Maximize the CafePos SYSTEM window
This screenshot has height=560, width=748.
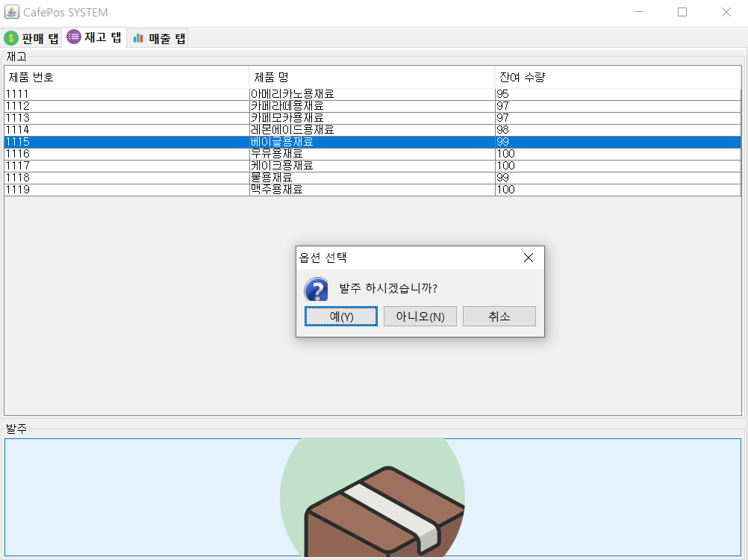(x=682, y=12)
